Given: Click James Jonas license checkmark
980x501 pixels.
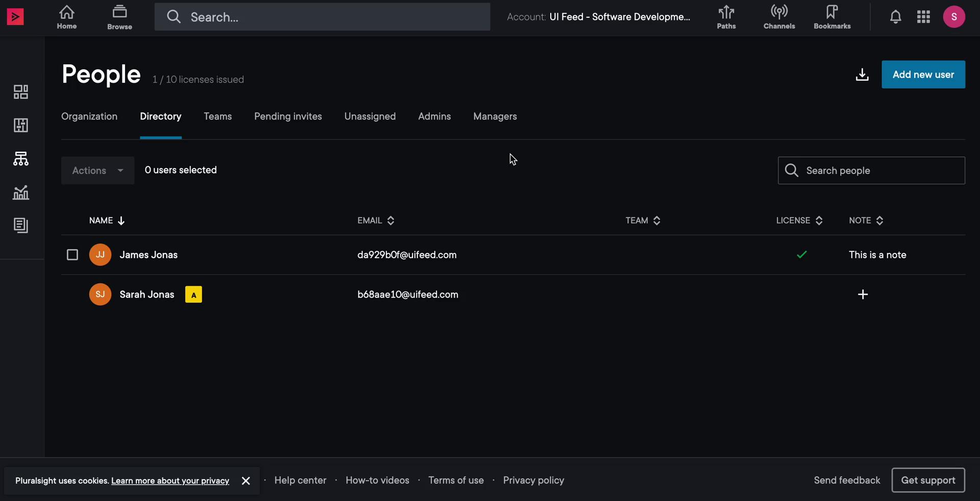Looking at the screenshot, I should click(802, 255).
